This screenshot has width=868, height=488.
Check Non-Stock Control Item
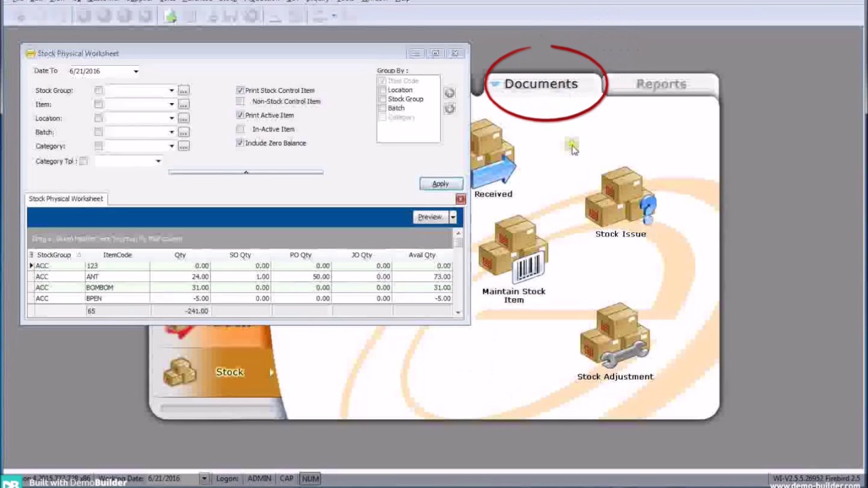pyautogui.click(x=240, y=102)
